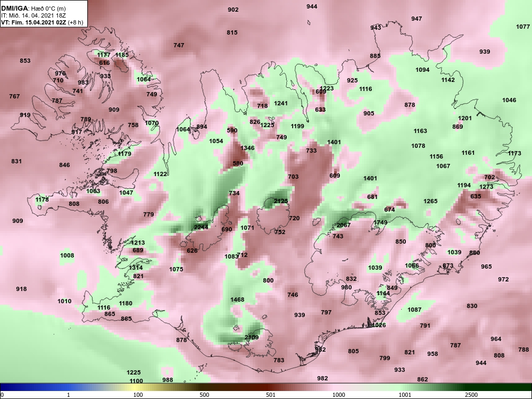Click the map value 1201

465,118
